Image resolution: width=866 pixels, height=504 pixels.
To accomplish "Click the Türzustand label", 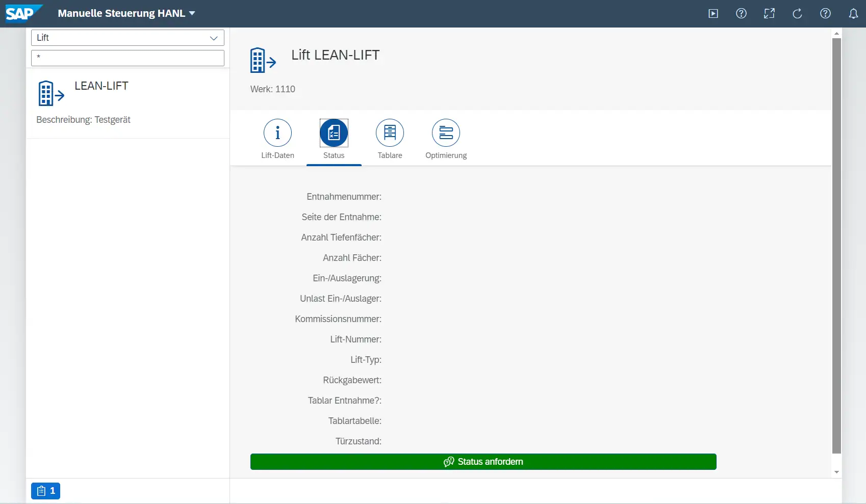I will click(359, 441).
